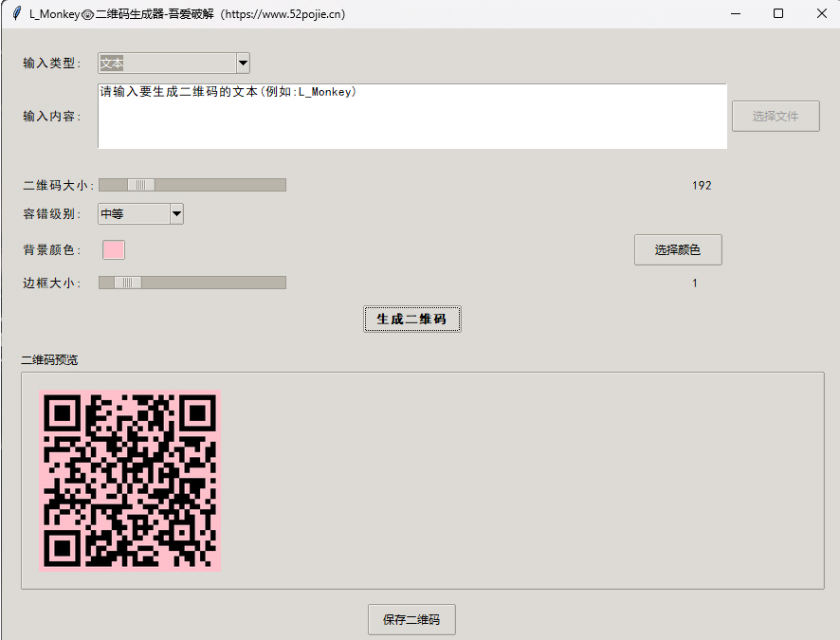
Task: Expand the 容错级别 dropdown arrow
Action: tap(176, 214)
